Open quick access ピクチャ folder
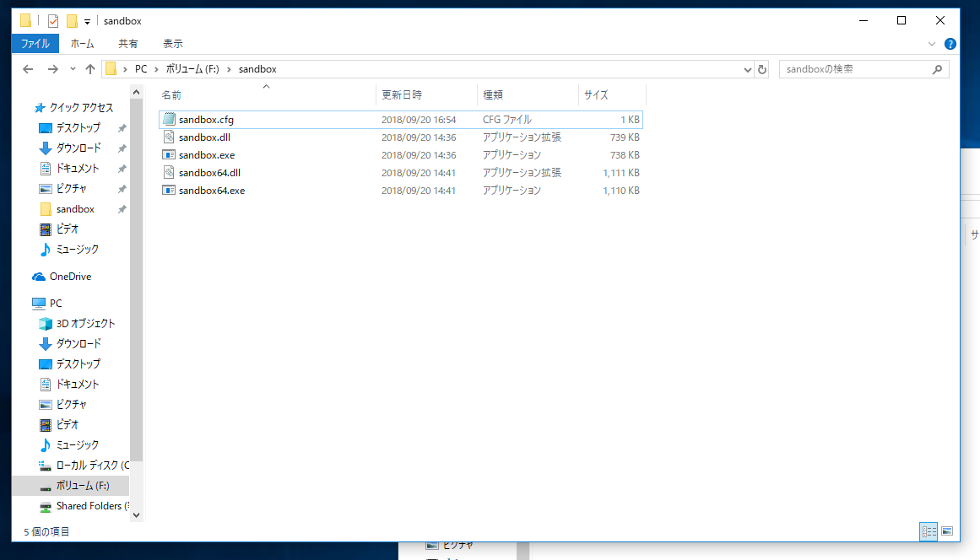The image size is (980, 560). 71,189
